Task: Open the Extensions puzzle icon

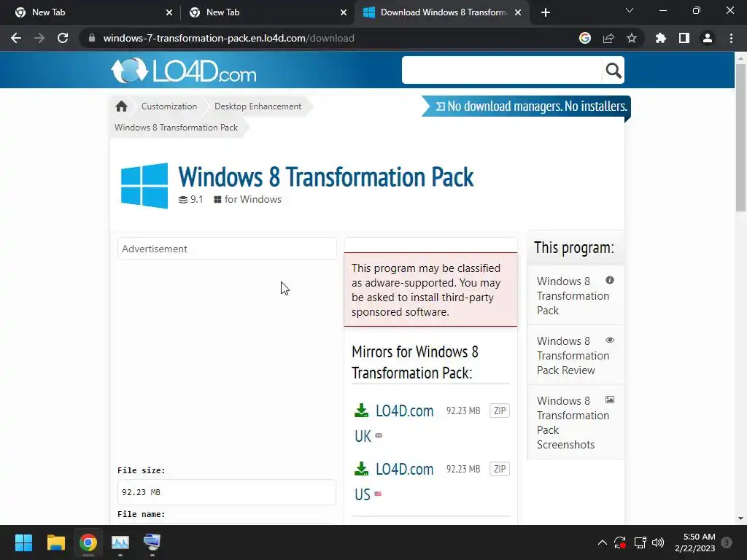Action: pyautogui.click(x=660, y=38)
